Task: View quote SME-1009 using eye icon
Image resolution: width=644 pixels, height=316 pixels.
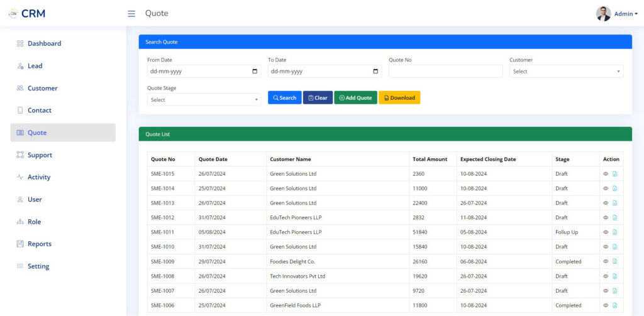Action: pyautogui.click(x=606, y=261)
